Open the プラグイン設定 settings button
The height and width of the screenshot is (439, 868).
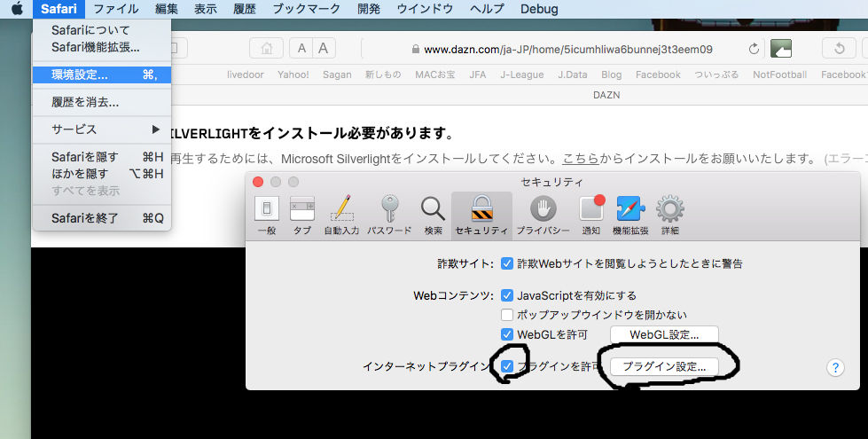point(664,366)
